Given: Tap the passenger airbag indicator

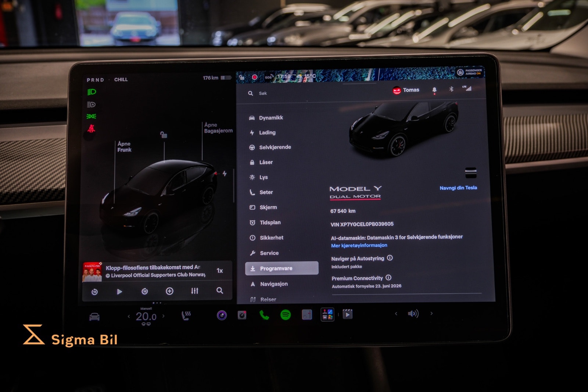Looking at the screenshot, I should pyautogui.click(x=469, y=72).
